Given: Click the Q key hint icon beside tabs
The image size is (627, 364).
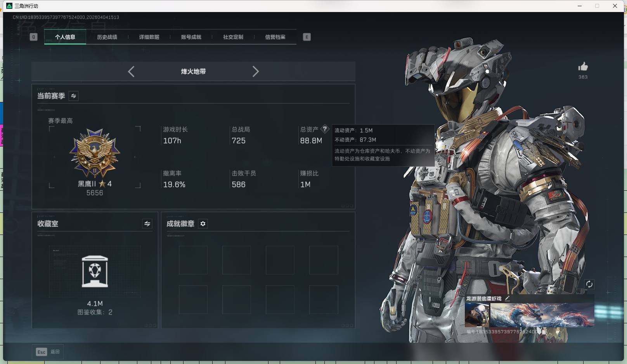Looking at the screenshot, I should tap(33, 36).
